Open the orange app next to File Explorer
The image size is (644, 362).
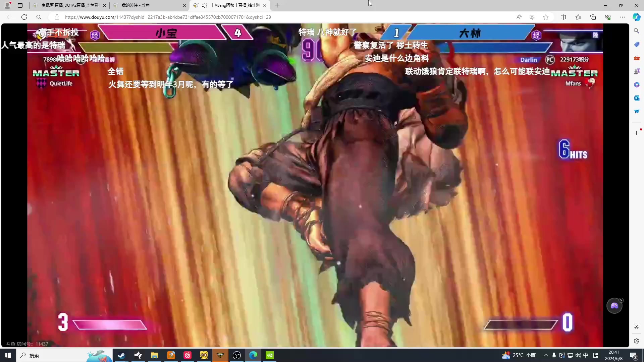171,355
